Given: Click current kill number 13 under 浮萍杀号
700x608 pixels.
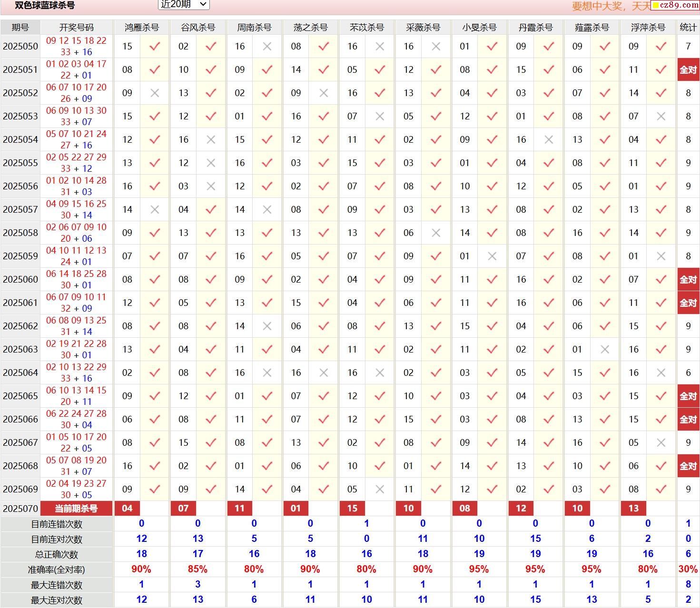Looking at the screenshot, I should [x=633, y=508].
